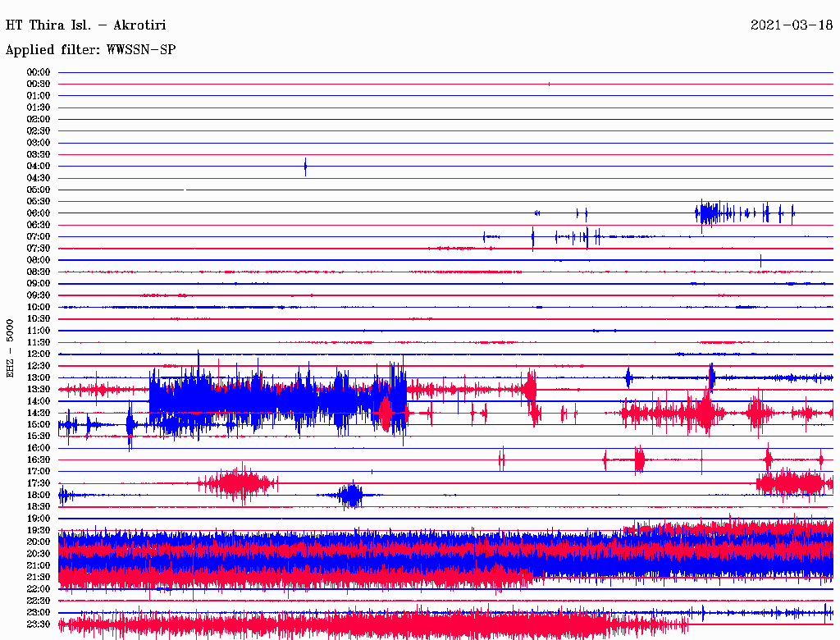Image resolution: width=840 pixels, height=640 pixels.
Task: Click the 09:30 time label
Action: [39, 295]
